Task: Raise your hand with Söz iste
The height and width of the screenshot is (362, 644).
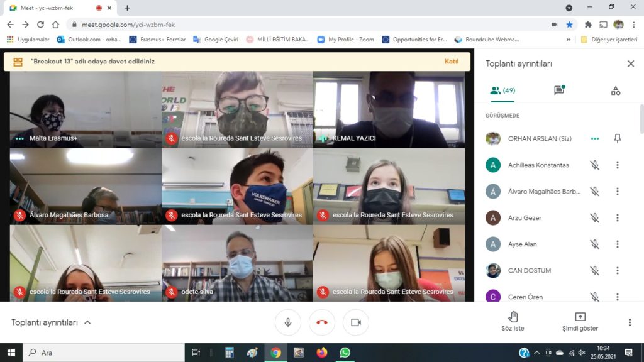Action: pos(513,321)
